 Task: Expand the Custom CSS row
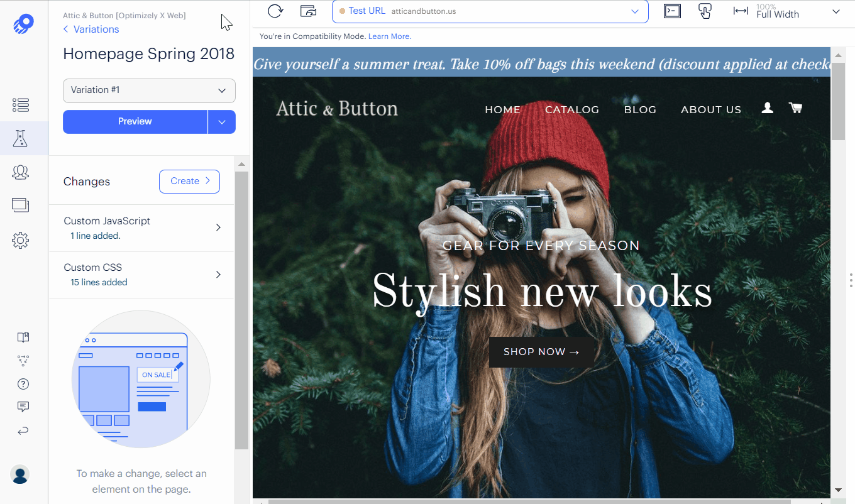[x=141, y=275]
